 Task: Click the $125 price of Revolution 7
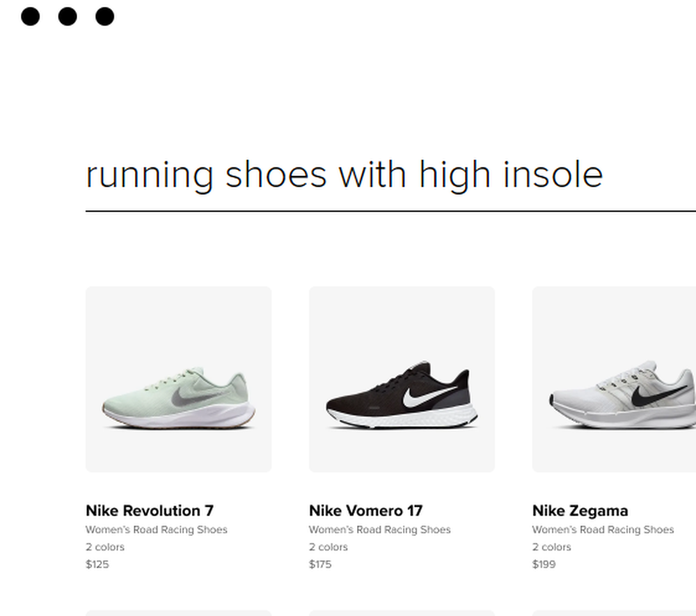(97, 564)
